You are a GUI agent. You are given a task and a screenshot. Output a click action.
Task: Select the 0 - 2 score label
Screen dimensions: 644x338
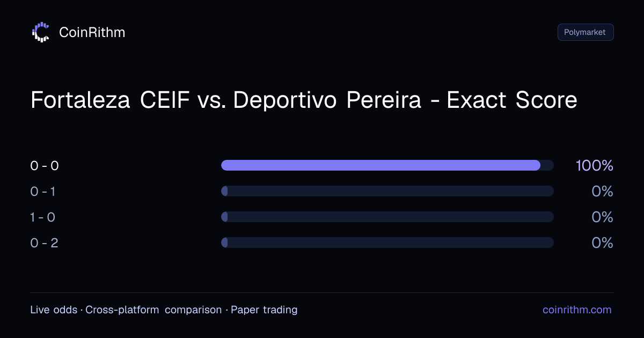(x=45, y=243)
